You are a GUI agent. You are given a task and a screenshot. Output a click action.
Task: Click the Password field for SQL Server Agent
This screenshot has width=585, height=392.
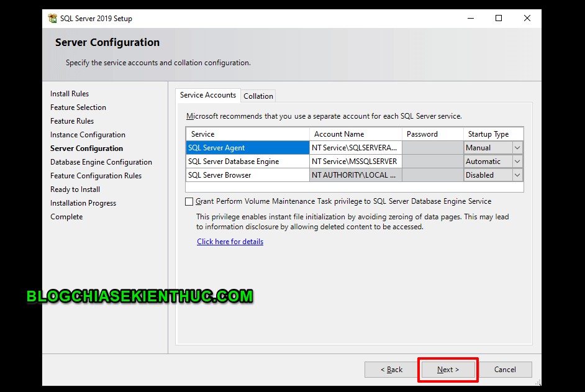(432, 147)
